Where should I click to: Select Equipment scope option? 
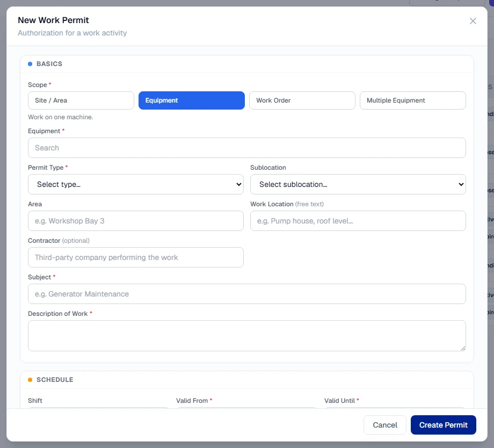(x=192, y=100)
